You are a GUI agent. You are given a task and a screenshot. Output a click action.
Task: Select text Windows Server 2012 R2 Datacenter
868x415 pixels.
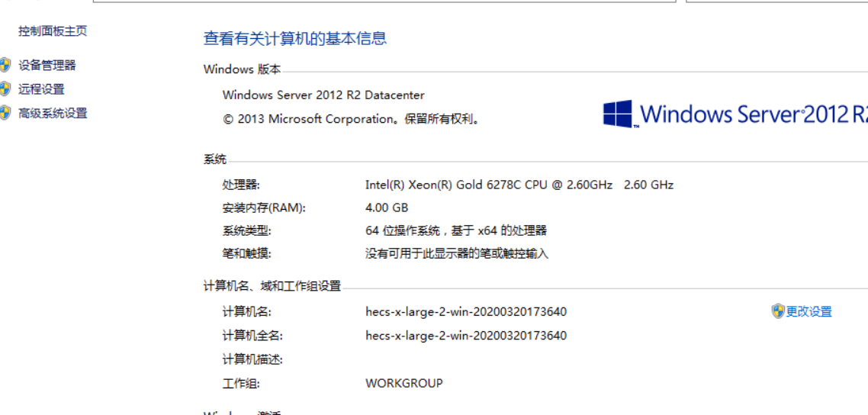pos(323,95)
